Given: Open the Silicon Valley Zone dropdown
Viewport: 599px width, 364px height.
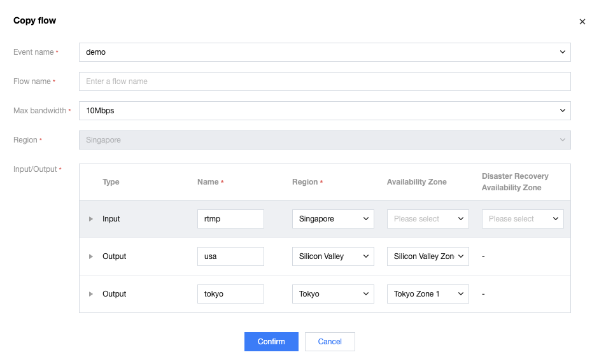Looking at the screenshot, I should point(428,256).
